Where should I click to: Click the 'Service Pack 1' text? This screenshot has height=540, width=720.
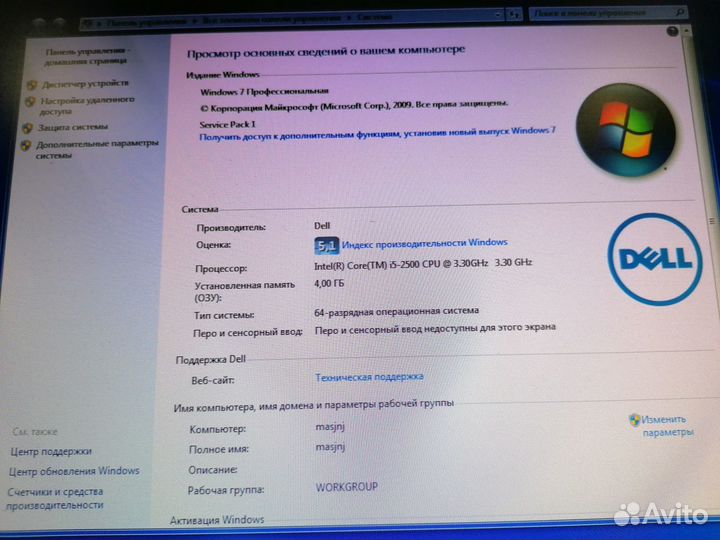click(x=227, y=124)
